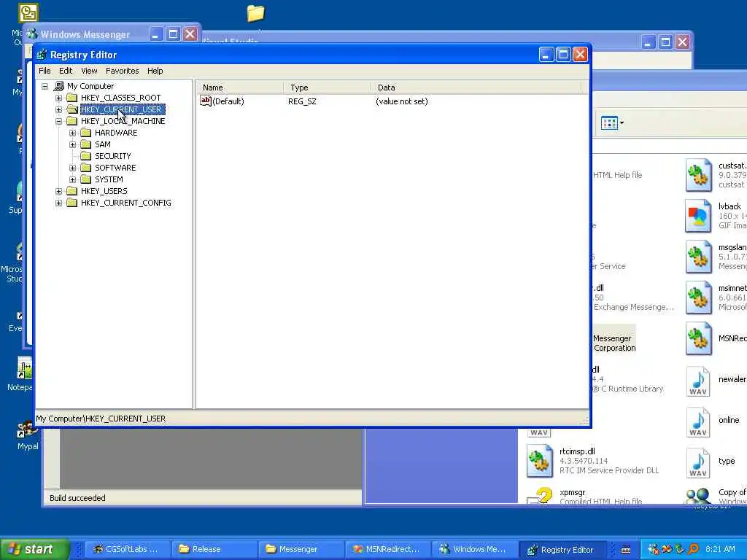Click the SECURITY folder icon
Viewport: 747px width, 560px height.
coord(86,156)
